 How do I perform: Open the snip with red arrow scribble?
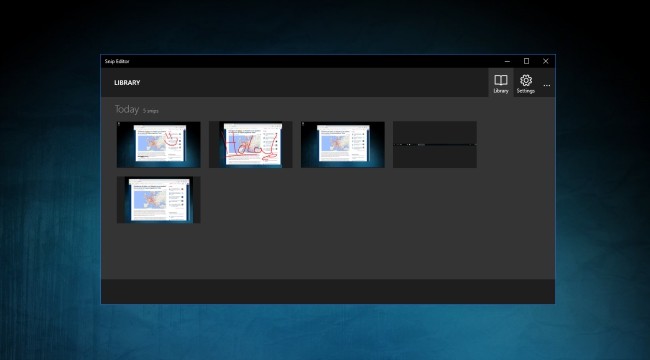tap(159, 145)
